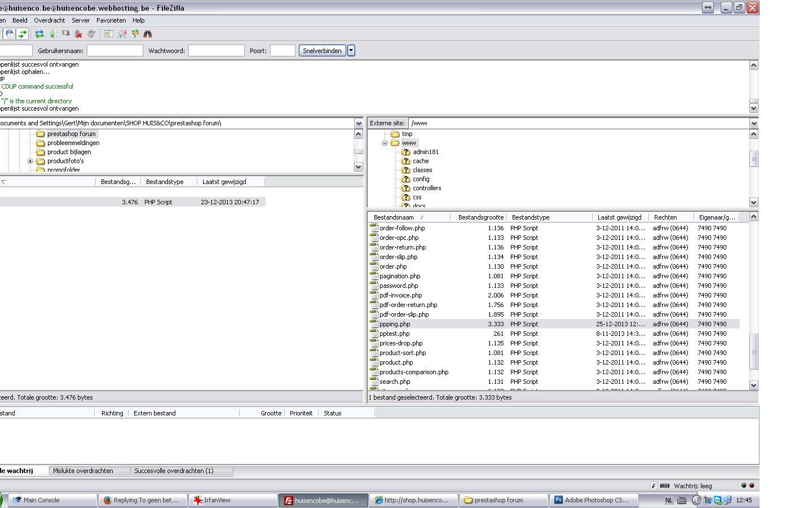Image resolution: width=812 pixels, height=508 pixels.
Task: Select products-comparison.php in remote list
Action: pos(414,372)
